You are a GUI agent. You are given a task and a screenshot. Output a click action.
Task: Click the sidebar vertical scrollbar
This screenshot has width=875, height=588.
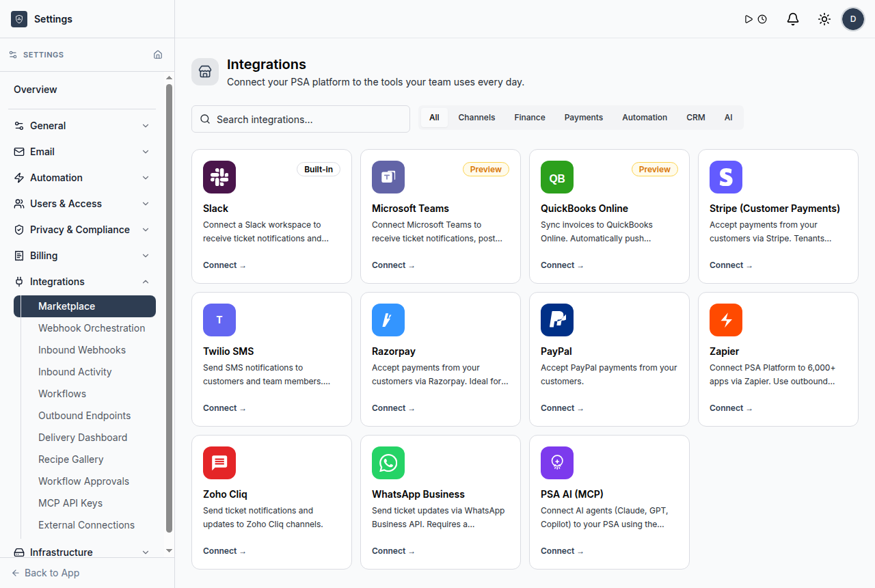(x=169, y=308)
